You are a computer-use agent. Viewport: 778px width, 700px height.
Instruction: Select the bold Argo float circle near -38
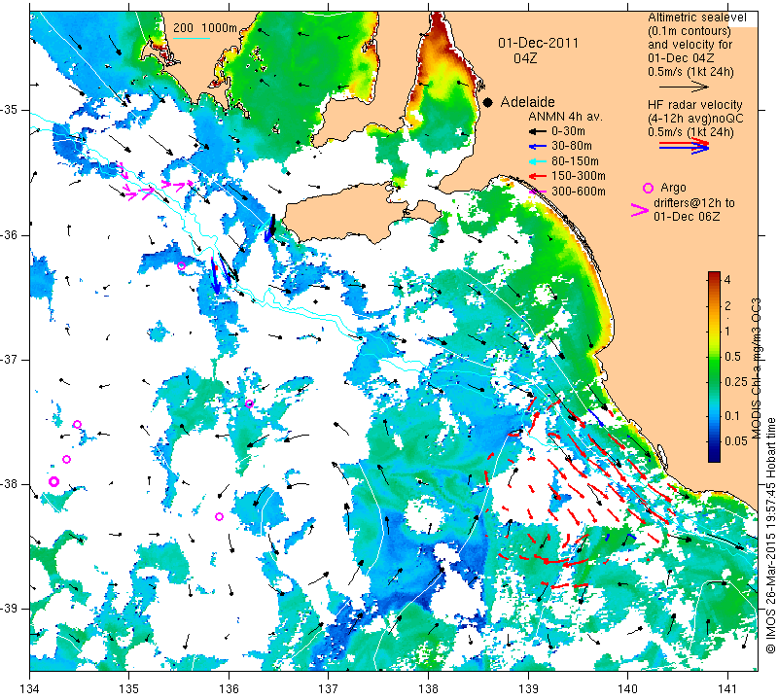[54, 481]
